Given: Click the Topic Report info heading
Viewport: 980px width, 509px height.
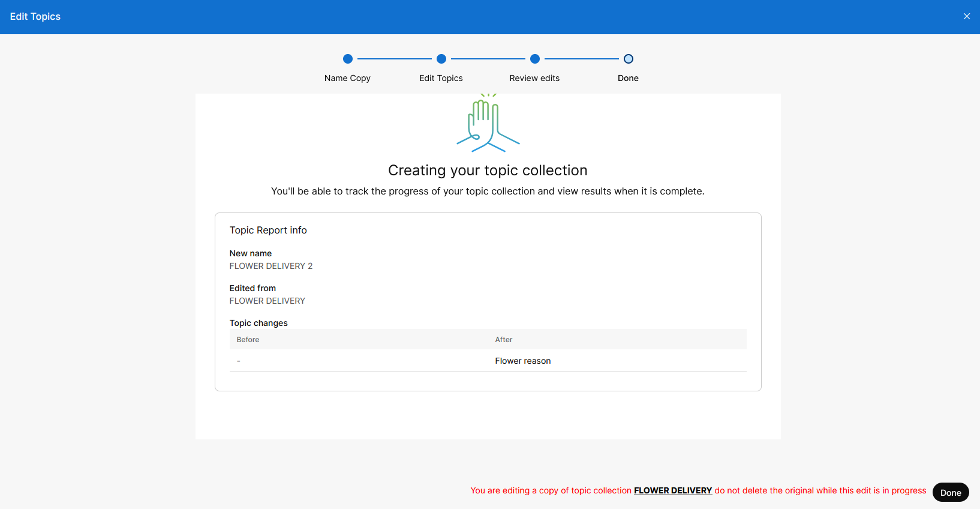Looking at the screenshot, I should click(268, 230).
